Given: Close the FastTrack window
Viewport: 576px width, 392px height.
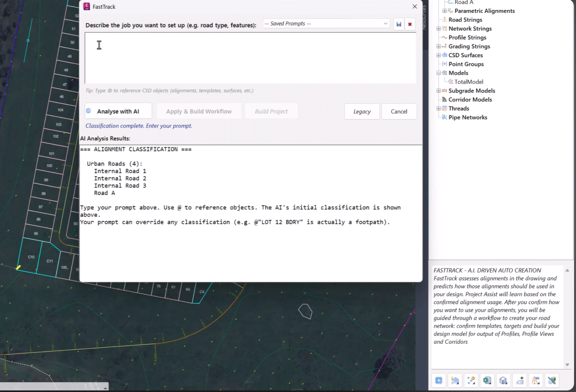Looking at the screenshot, I should click(415, 7).
